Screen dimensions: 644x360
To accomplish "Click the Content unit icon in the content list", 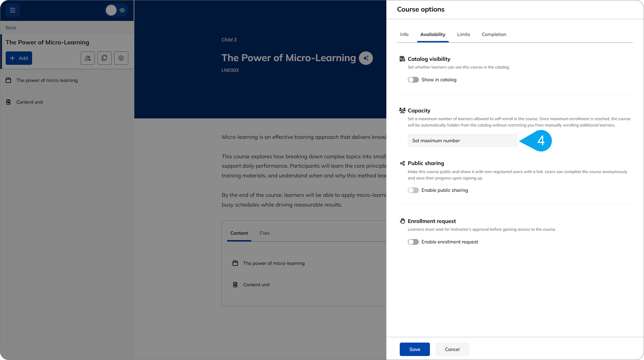I will [235, 285].
